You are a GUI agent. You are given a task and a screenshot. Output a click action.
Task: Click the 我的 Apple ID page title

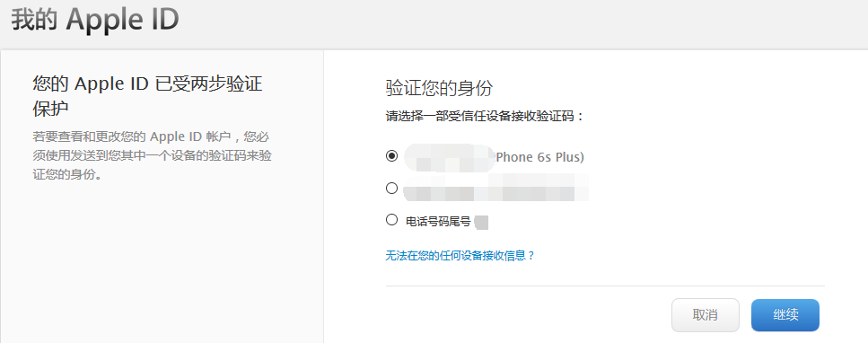point(95,20)
